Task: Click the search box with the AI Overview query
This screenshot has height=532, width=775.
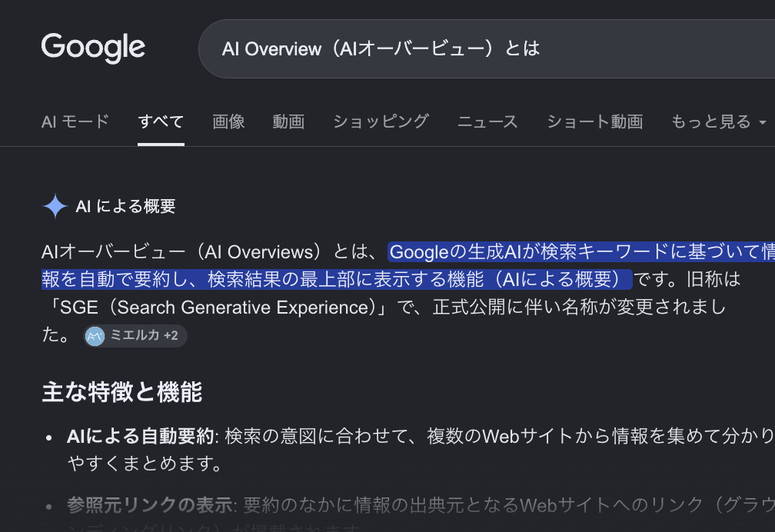Action: (487, 49)
